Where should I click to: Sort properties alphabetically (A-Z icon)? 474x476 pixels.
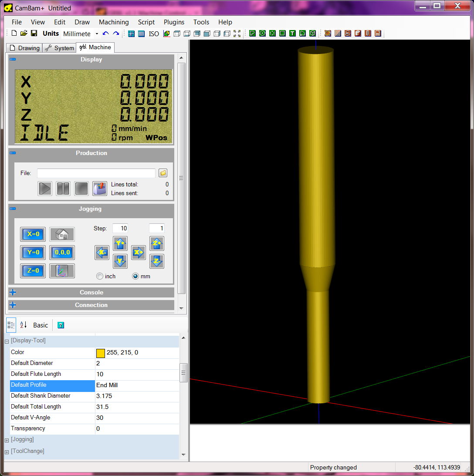pyautogui.click(x=24, y=325)
